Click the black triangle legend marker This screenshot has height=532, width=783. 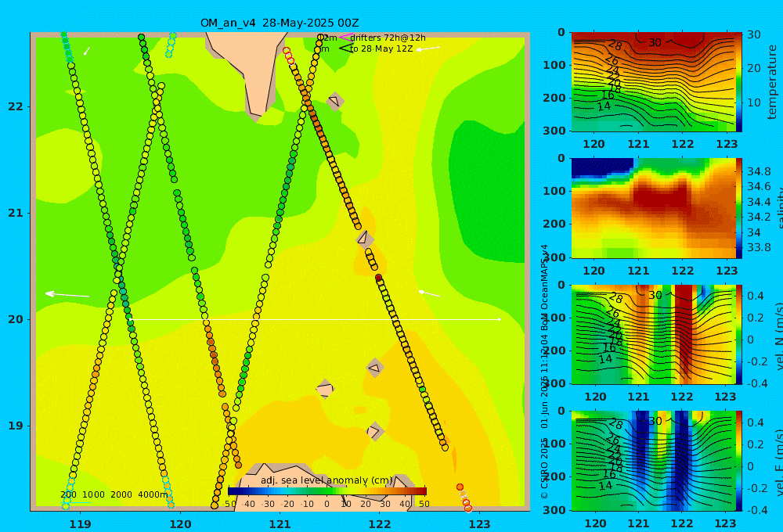pos(345,49)
